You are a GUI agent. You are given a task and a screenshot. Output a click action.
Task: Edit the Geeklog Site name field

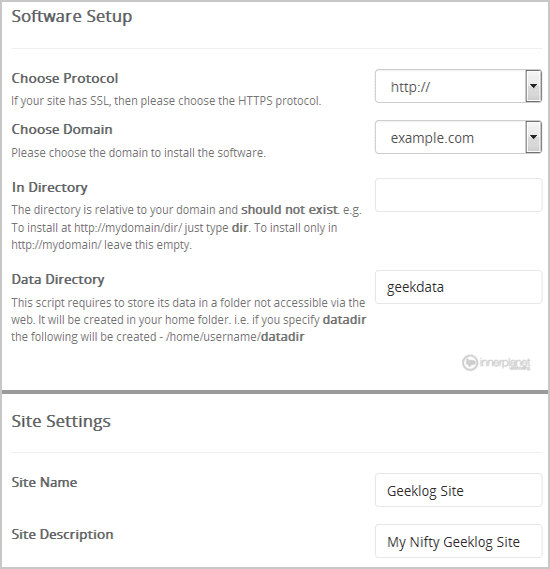tap(459, 490)
